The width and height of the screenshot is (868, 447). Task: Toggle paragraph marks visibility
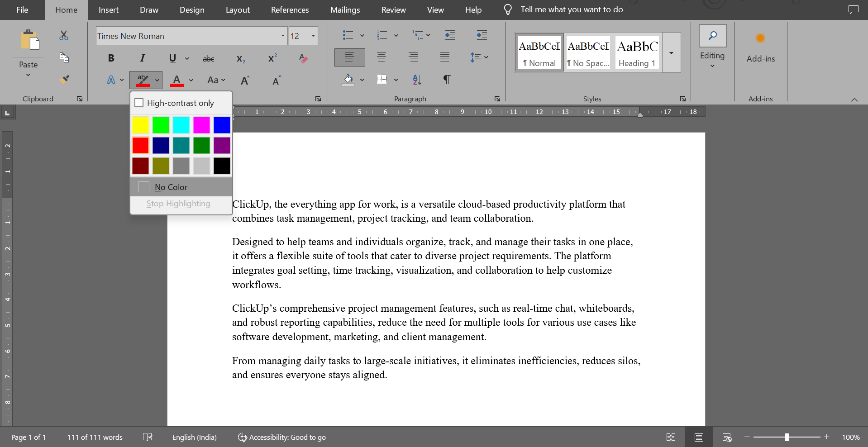coord(447,80)
